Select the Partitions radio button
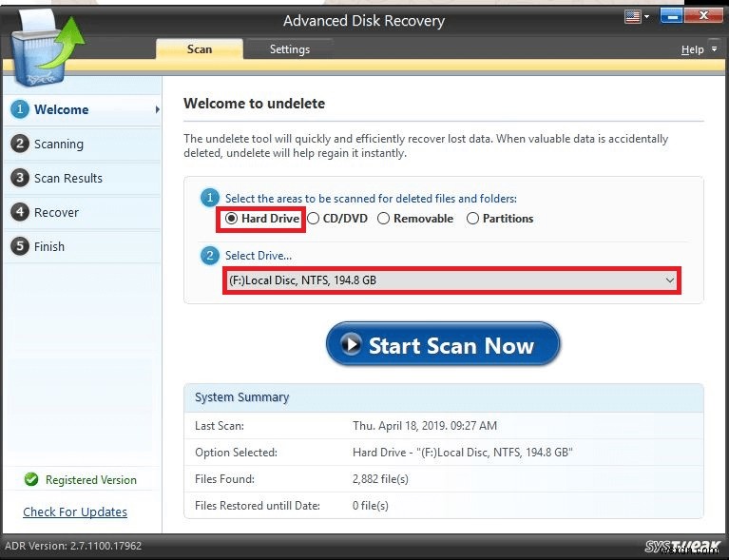The image size is (729, 560). 472,219
